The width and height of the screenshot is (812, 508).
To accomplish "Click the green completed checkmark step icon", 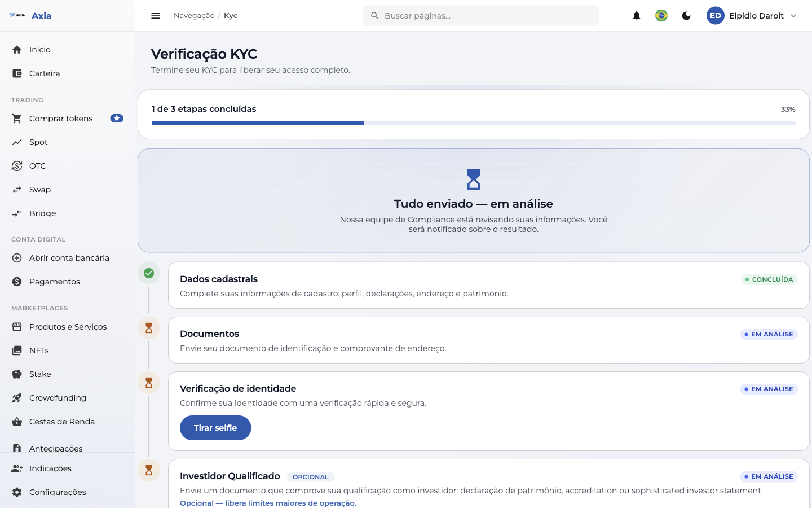I will (149, 273).
